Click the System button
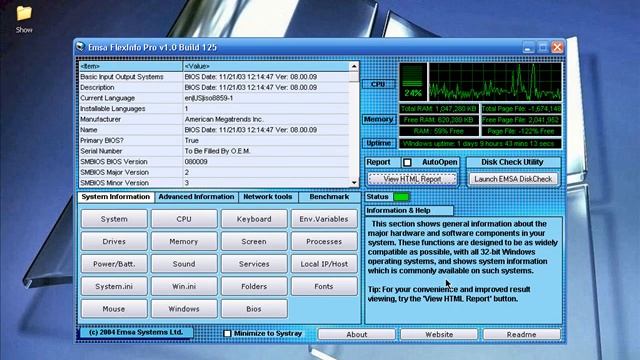 [114, 219]
